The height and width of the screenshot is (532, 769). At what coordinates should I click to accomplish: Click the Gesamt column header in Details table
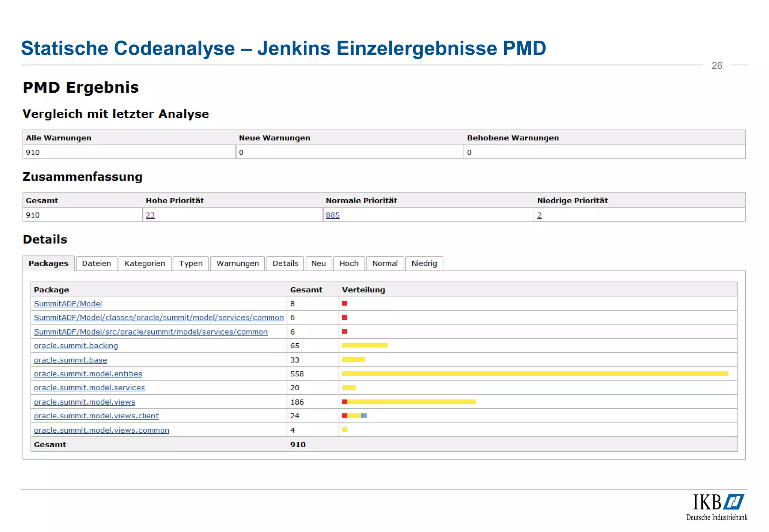(x=306, y=290)
